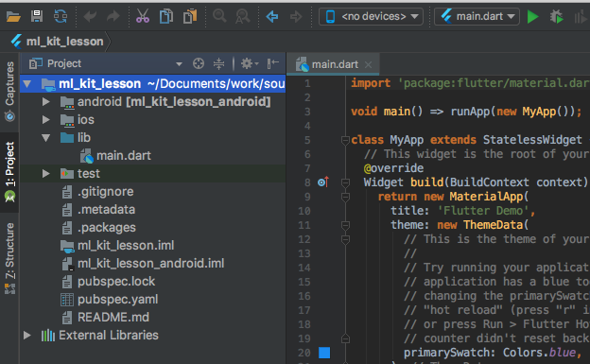
Task: Click Collapse All icon in Project panel
Action: [218, 63]
